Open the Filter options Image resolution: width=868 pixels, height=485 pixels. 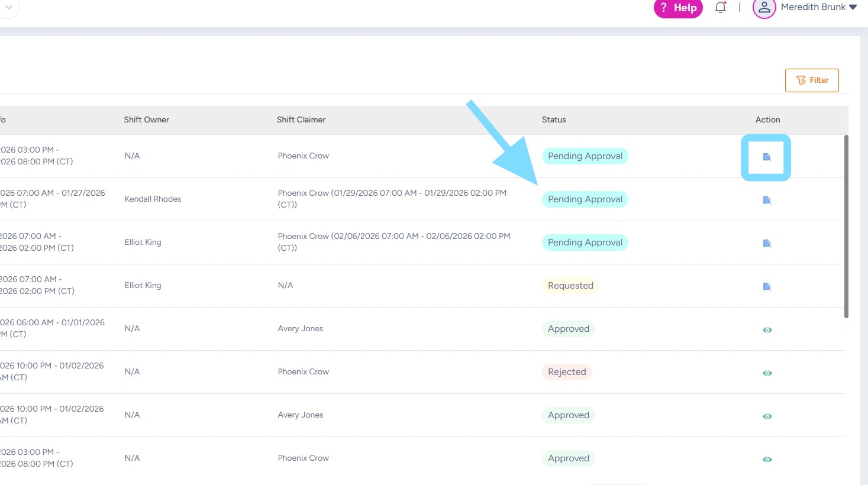pyautogui.click(x=812, y=80)
